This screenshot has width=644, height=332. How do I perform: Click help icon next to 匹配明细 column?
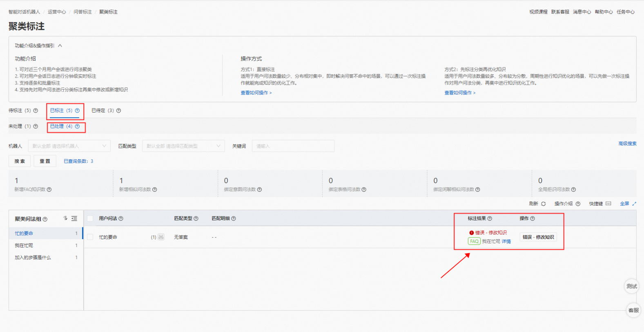click(x=234, y=218)
